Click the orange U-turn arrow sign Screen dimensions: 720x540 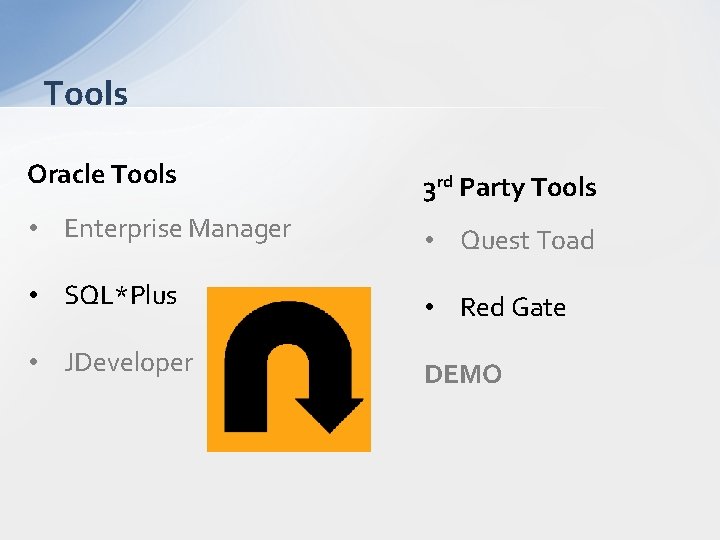[x=289, y=369]
